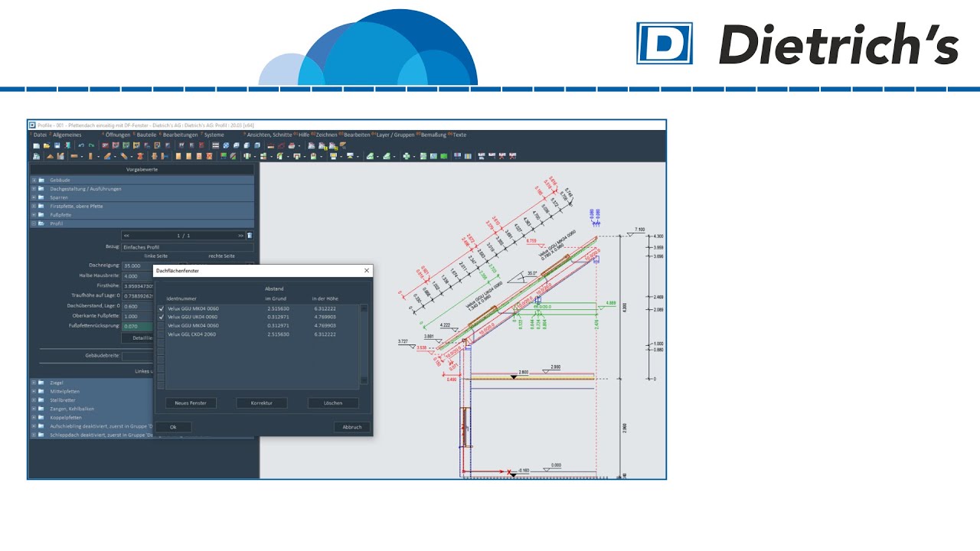The image size is (980, 551).
Task: Expand the Stellbretter group
Action: tap(34, 400)
